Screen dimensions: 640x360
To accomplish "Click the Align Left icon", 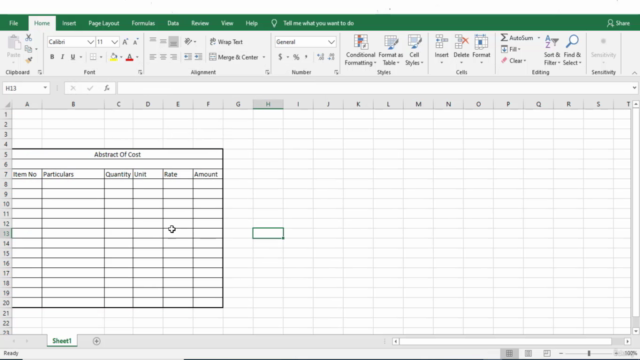I will 153,57.
